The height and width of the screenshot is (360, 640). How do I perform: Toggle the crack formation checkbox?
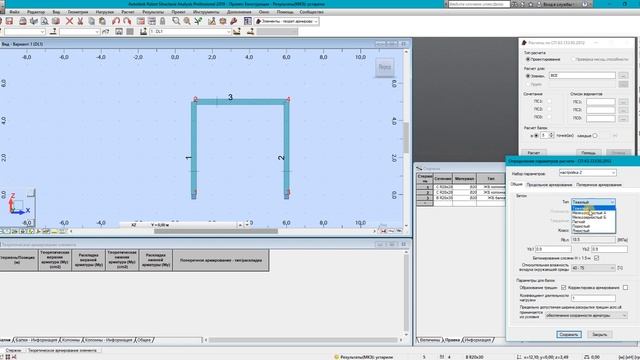tap(563, 288)
